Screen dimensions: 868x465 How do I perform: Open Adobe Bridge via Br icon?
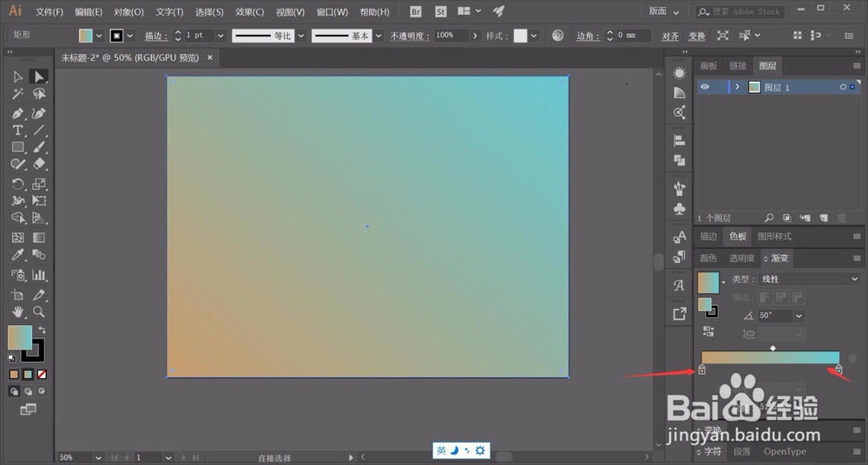pyautogui.click(x=416, y=11)
